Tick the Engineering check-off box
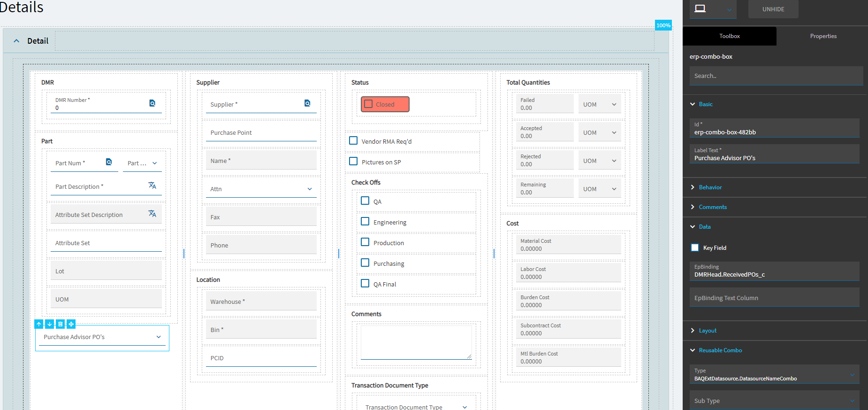This screenshot has height=410, width=868. point(365,221)
